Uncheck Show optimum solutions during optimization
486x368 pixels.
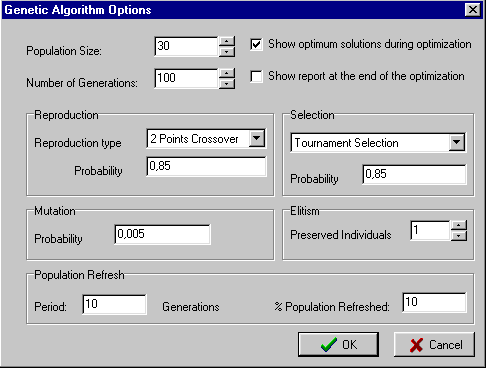pos(256,44)
